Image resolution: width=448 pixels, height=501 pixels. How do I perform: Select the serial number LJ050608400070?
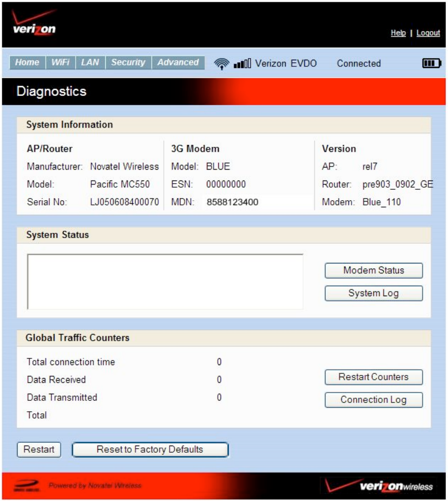tap(124, 202)
